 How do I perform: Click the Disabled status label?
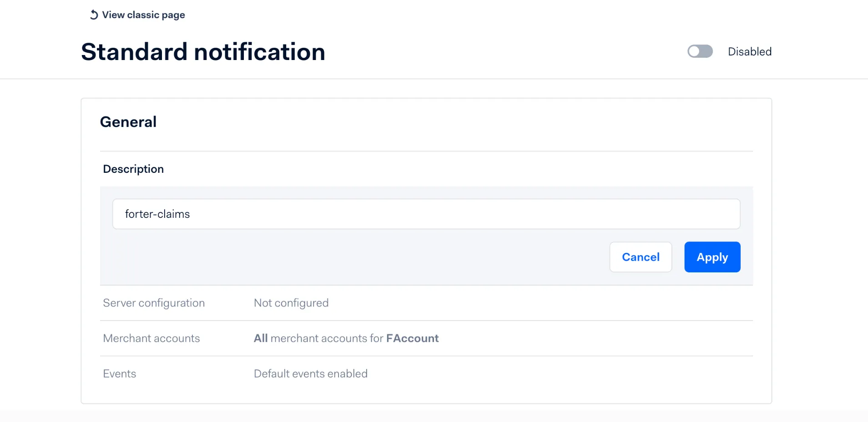(749, 51)
